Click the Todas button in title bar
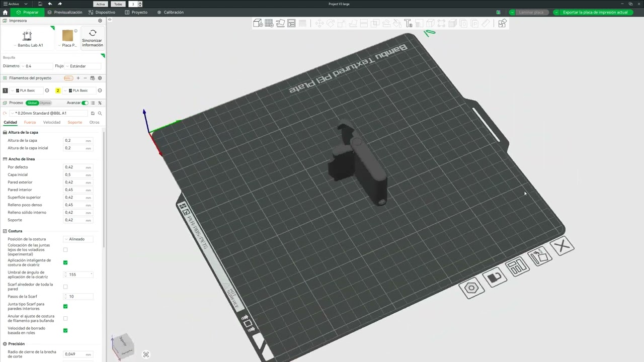This screenshot has width=644, height=362. (x=118, y=4)
